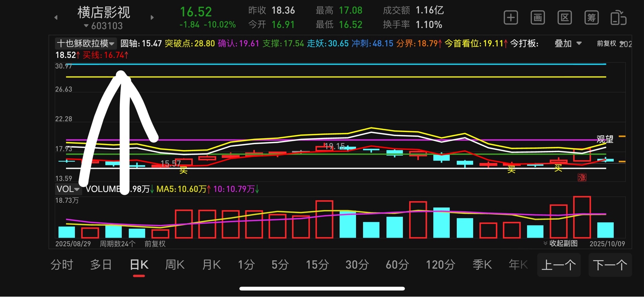Tap the 涨 marker on the chart
The image size is (644, 297).
(x=582, y=177)
